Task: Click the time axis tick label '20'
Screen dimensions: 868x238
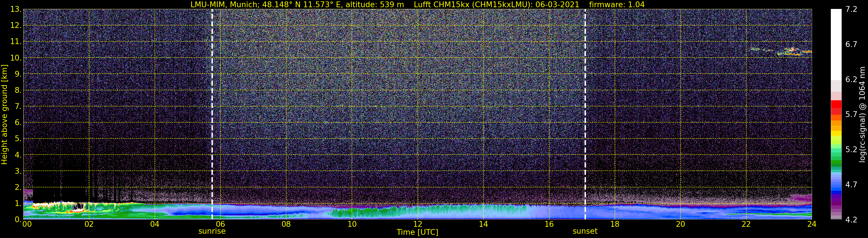Action: pyautogui.click(x=680, y=224)
